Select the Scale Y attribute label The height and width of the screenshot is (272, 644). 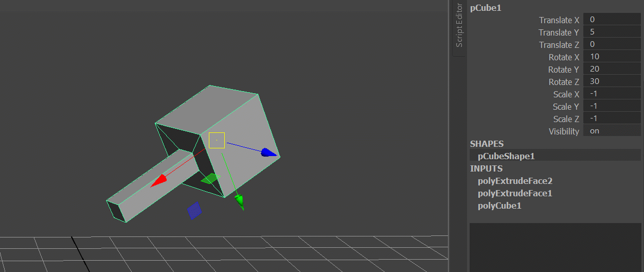coord(566,107)
